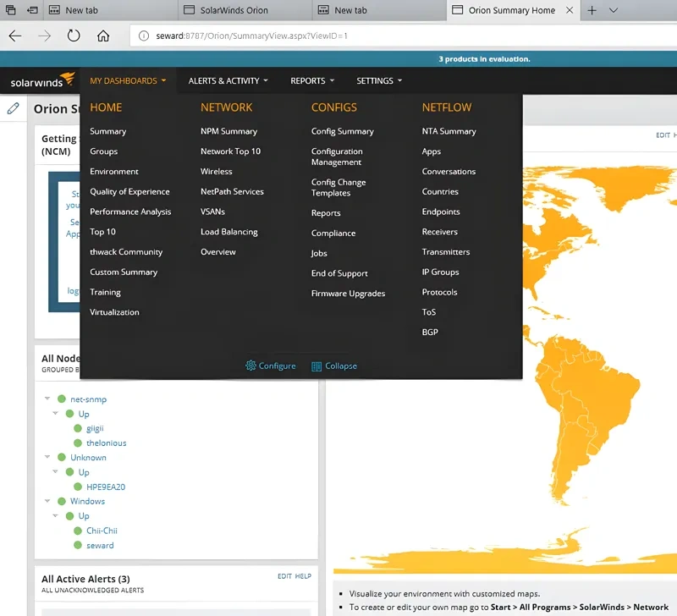Click the browser home icon
The image size is (677, 616).
coord(102,36)
